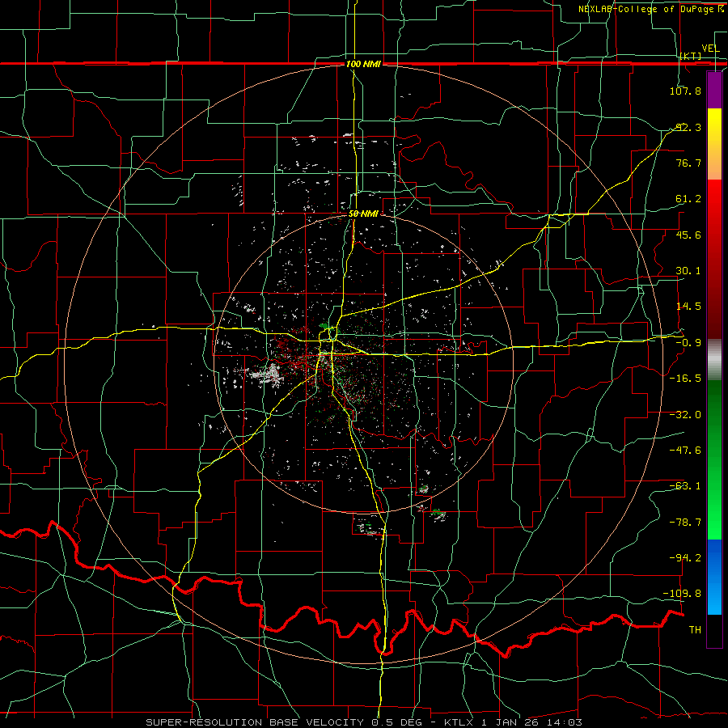This screenshot has height=728, width=728.
Task: Click the green velocity patch near radar center
Action: point(326,326)
